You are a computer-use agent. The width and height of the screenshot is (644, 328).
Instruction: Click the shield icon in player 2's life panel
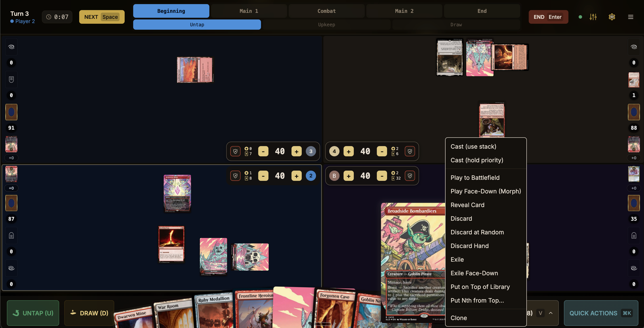tap(235, 176)
